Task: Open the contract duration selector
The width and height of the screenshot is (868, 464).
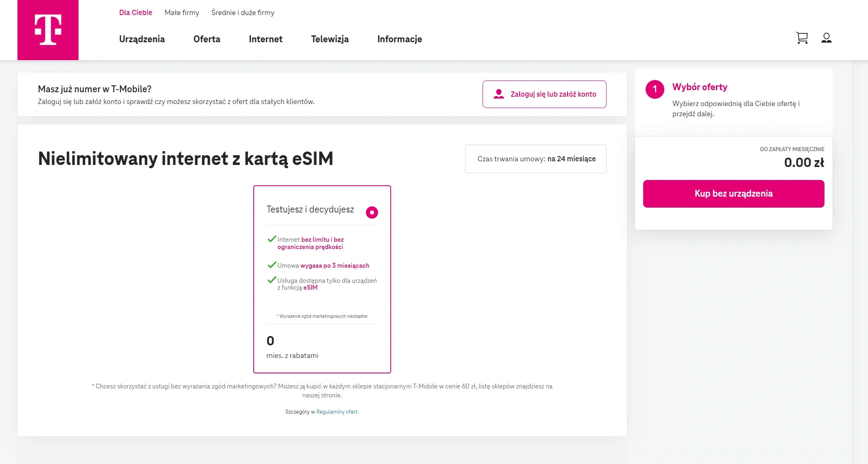Action: (x=535, y=159)
